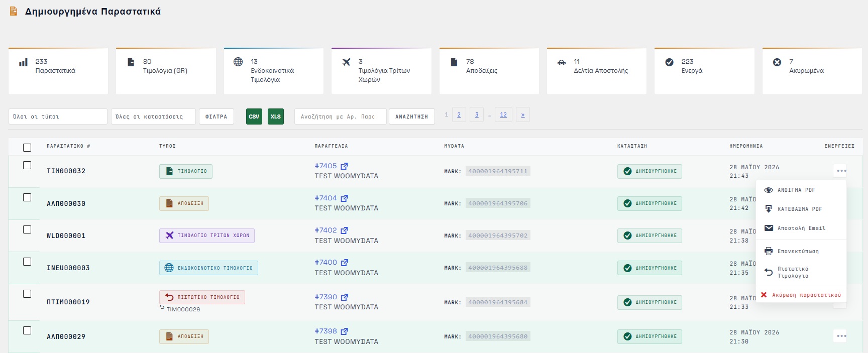Image resolution: width=868 pixels, height=353 pixels.
Task: Focus the Αναζήτηση με Αρ. Παρ. search field
Action: point(341,116)
